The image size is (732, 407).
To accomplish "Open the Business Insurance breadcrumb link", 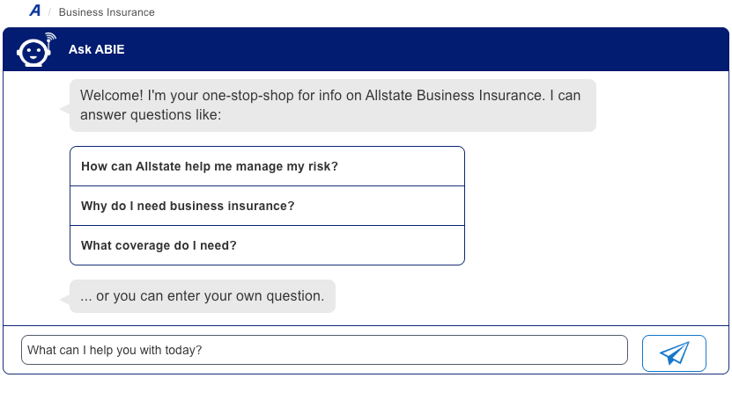I will tap(107, 12).
